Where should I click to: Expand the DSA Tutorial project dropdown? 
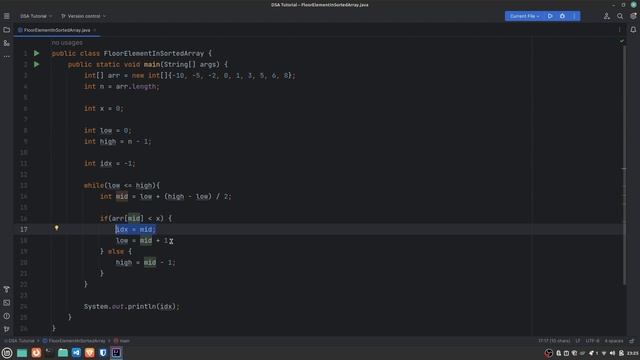pyautogui.click(x=36, y=16)
